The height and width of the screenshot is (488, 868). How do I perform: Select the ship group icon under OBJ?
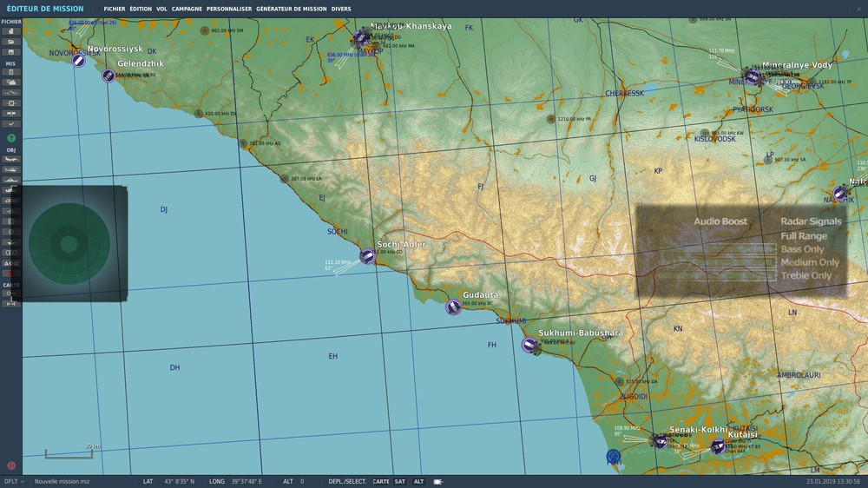coord(10,180)
